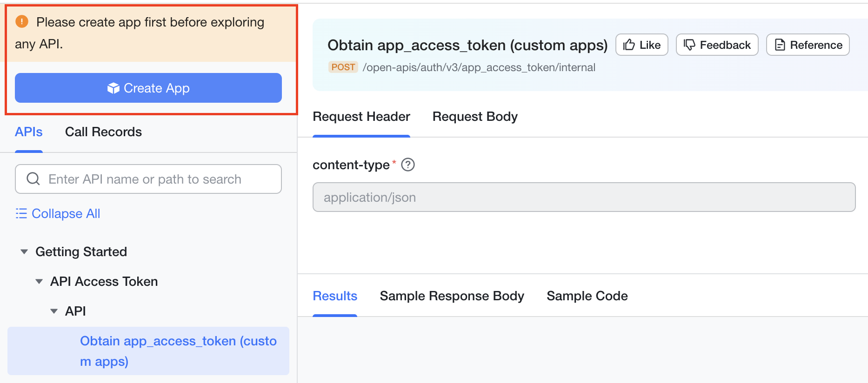This screenshot has width=868, height=383.
Task: Click the search magnifier icon
Action: click(33, 179)
